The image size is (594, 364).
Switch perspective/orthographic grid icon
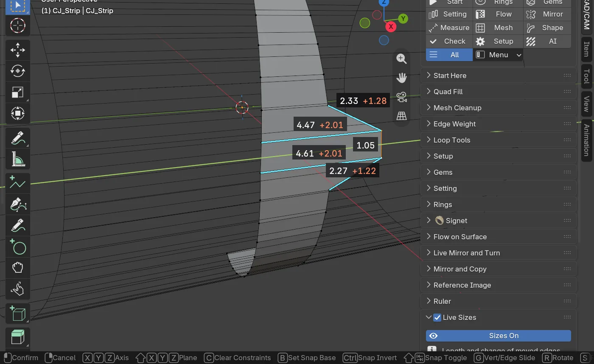[401, 116]
